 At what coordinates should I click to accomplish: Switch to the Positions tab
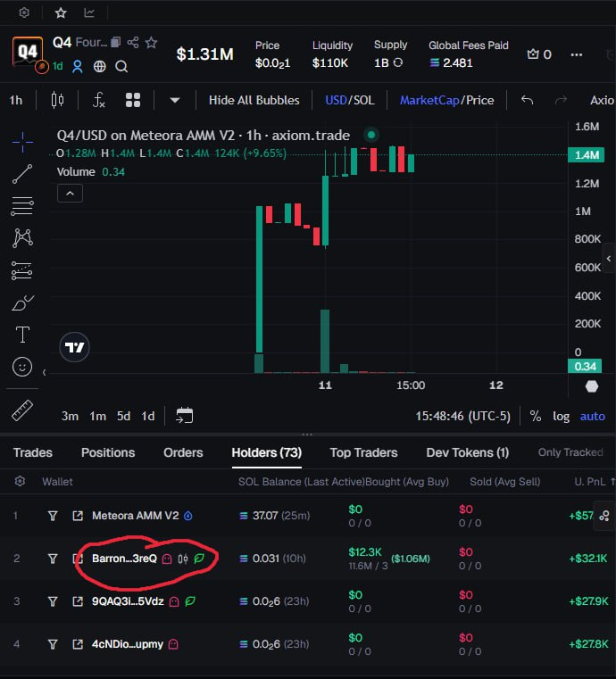pos(108,452)
